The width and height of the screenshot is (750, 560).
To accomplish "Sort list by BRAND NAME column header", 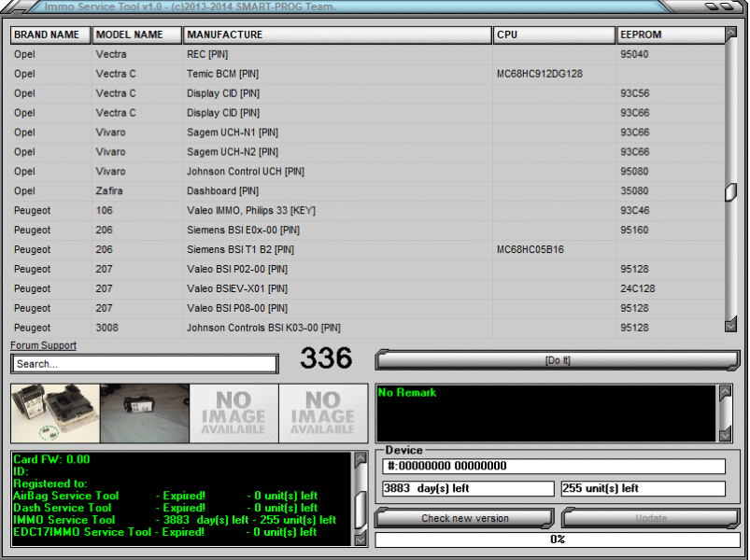I will click(50, 35).
